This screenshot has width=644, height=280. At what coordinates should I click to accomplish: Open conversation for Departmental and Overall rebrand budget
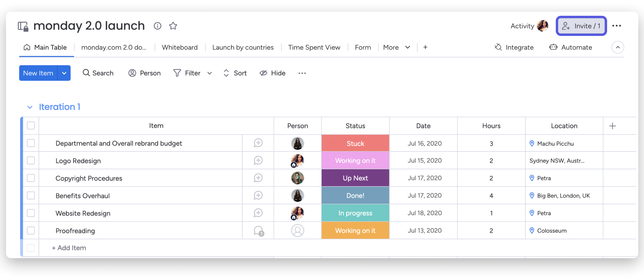(258, 143)
